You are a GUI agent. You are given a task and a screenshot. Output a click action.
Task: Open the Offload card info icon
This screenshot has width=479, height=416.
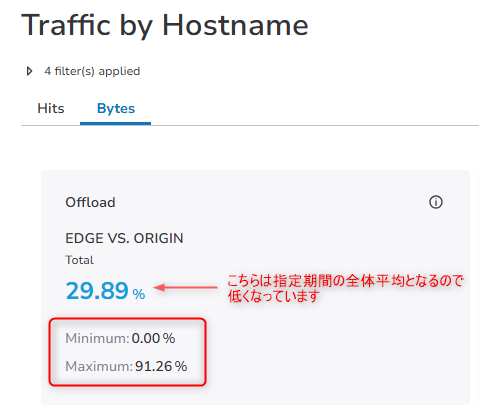click(x=436, y=202)
